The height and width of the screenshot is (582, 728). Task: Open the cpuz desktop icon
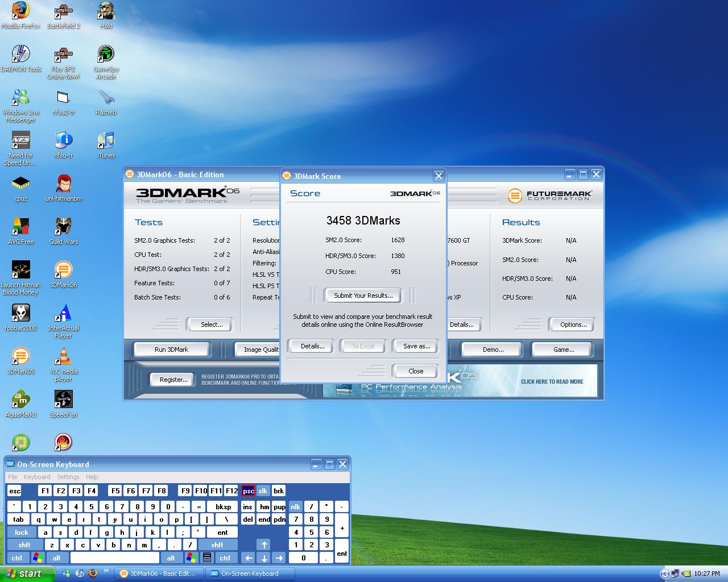[20, 188]
